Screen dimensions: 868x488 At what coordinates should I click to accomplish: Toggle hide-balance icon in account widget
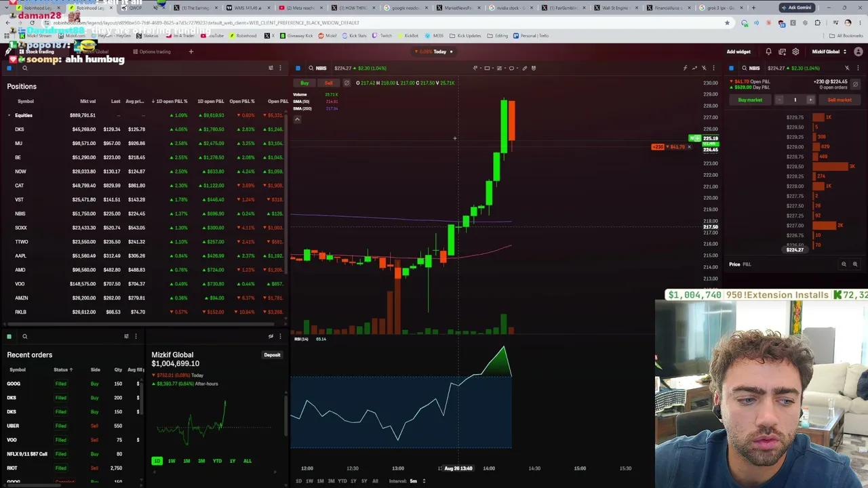[x=271, y=336]
